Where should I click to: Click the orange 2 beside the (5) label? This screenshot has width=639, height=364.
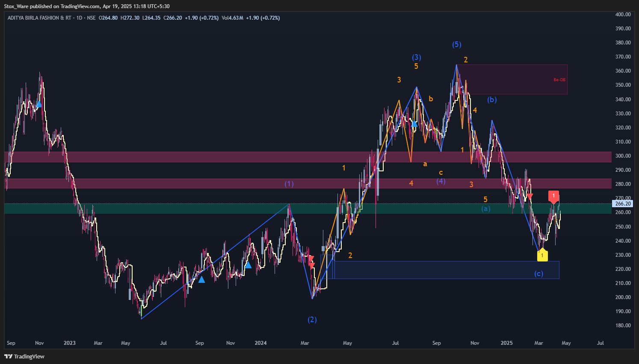coord(466,60)
